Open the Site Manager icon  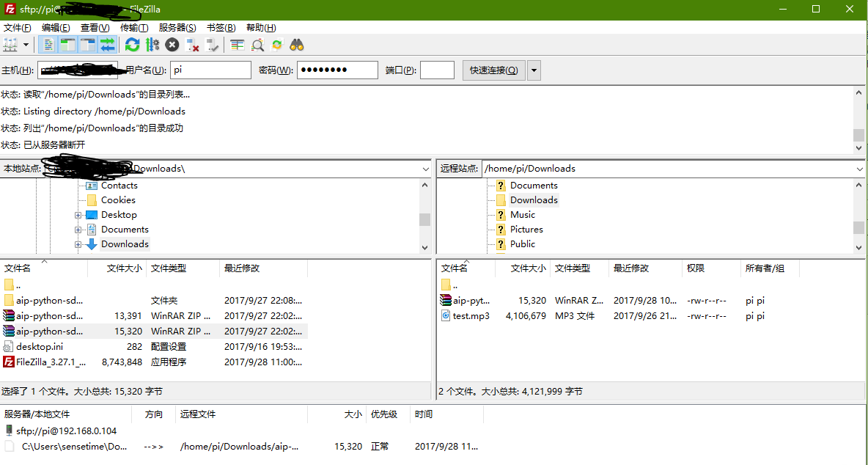coord(10,45)
